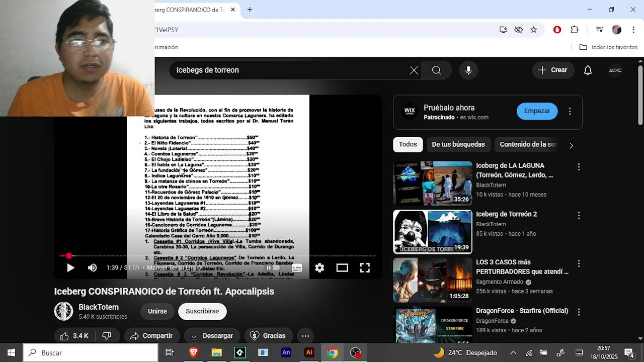Viewport: 644px width, 362px height.
Task: Open more actions ellipsis below the video
Action: [x=305, y=336]
